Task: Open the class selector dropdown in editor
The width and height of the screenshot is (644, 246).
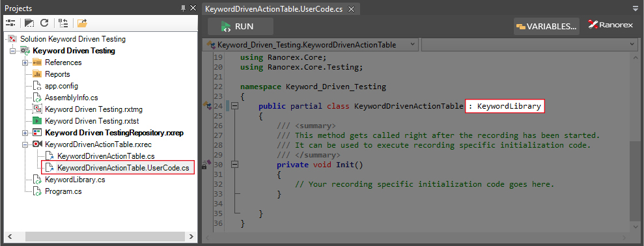Action: (x=412, y=44)
